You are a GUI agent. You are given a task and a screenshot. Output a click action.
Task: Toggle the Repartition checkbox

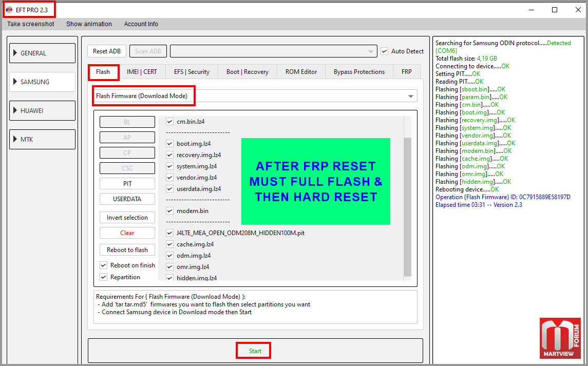click(x=104, y=277)
